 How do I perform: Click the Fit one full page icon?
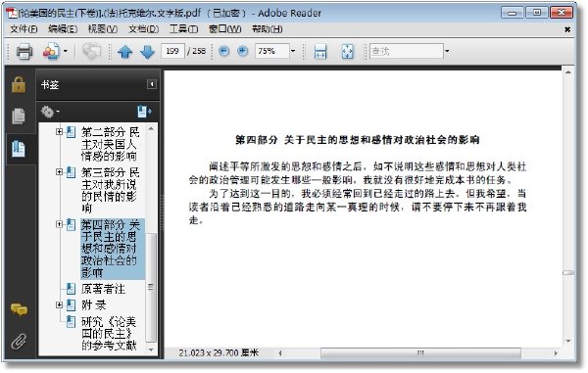point(347,51)
